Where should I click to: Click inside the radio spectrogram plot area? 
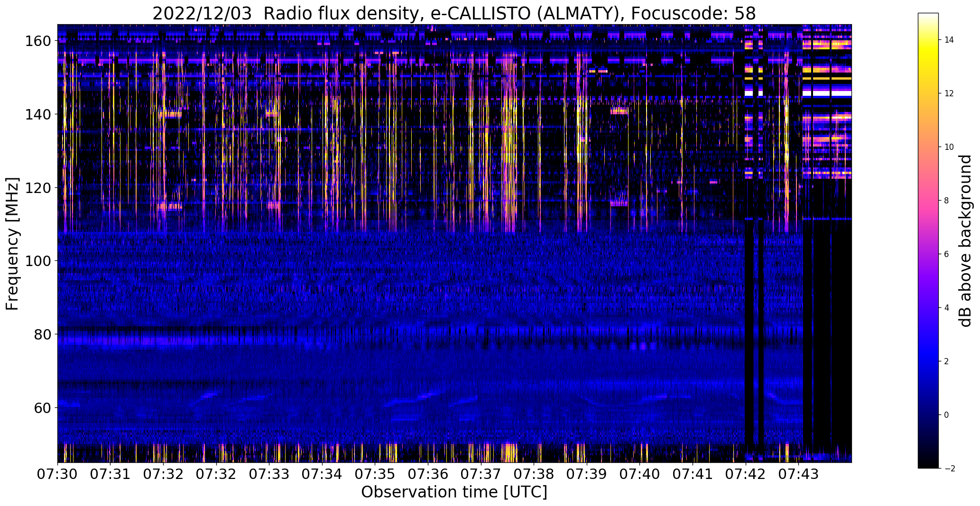tap(454, 243)
